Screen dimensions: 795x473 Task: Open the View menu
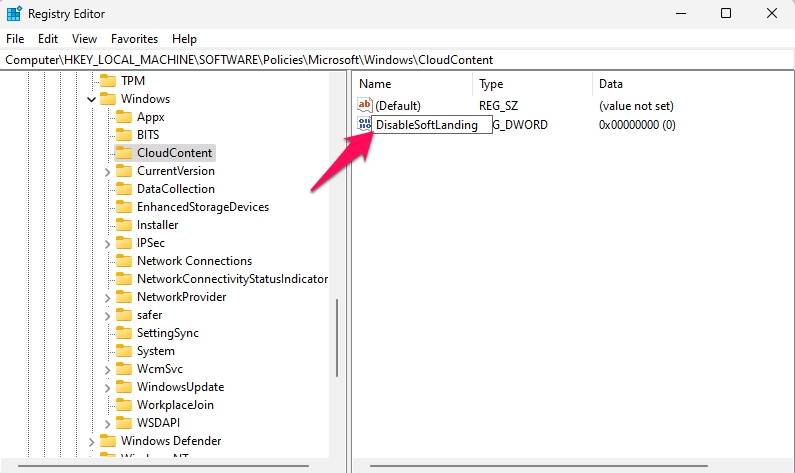(x=84, y=39)
